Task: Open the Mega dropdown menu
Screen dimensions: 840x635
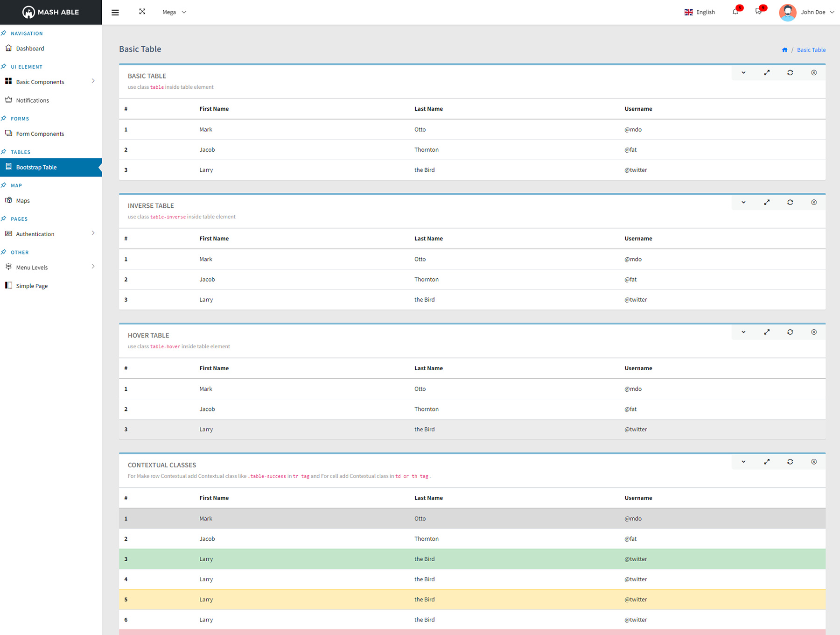Action: point(174,12)
